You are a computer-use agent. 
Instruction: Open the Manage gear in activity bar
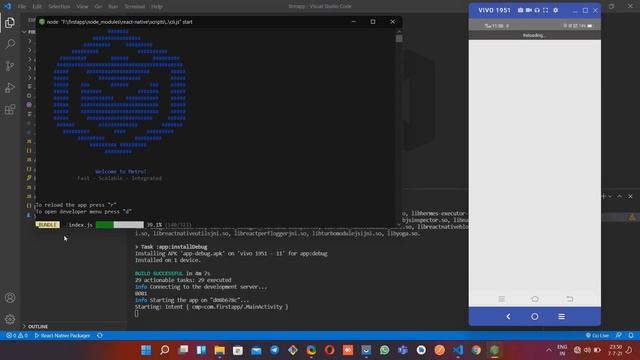(10, 319)
